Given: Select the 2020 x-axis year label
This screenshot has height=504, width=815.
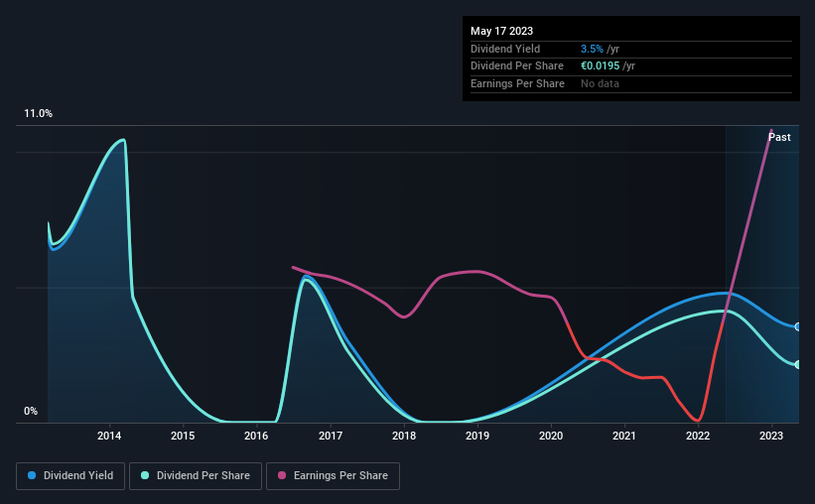Looking at the screenshot, I should click(x=551, y=436).
